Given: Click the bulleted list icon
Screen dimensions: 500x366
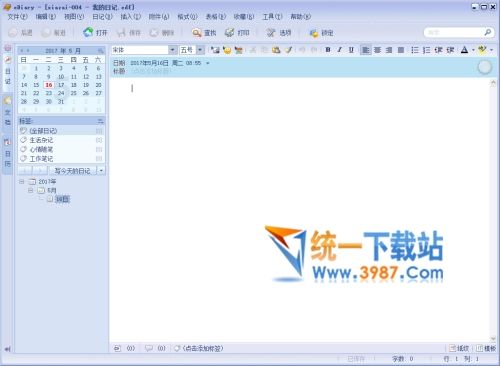Looking at the screenshot, I should coord(414,50).
